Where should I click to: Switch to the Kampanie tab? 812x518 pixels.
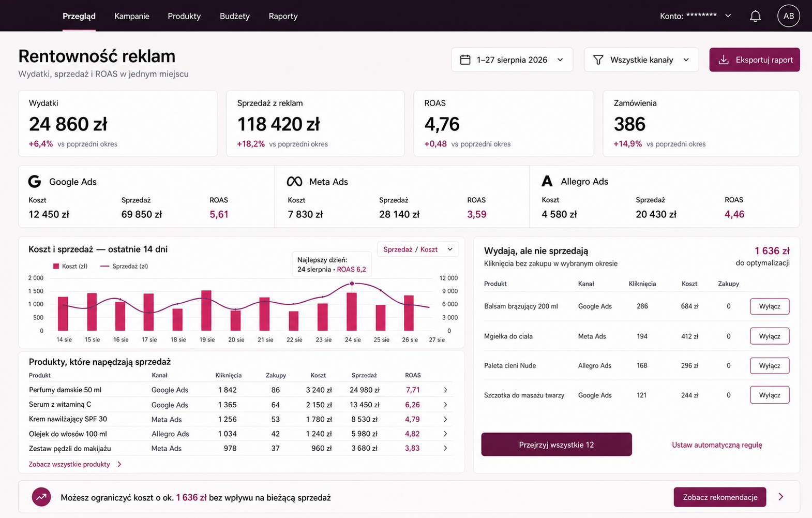[x=132, y=16]
